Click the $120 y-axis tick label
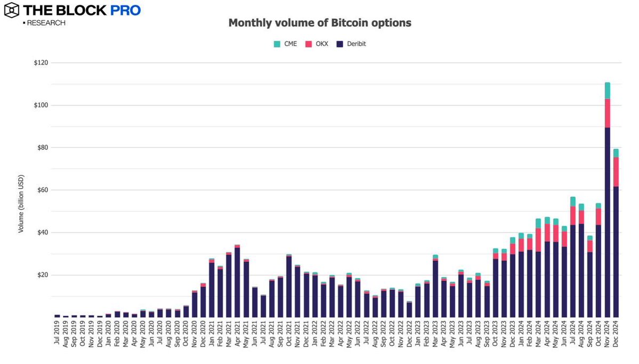The image size is (639, 364). 41,63
